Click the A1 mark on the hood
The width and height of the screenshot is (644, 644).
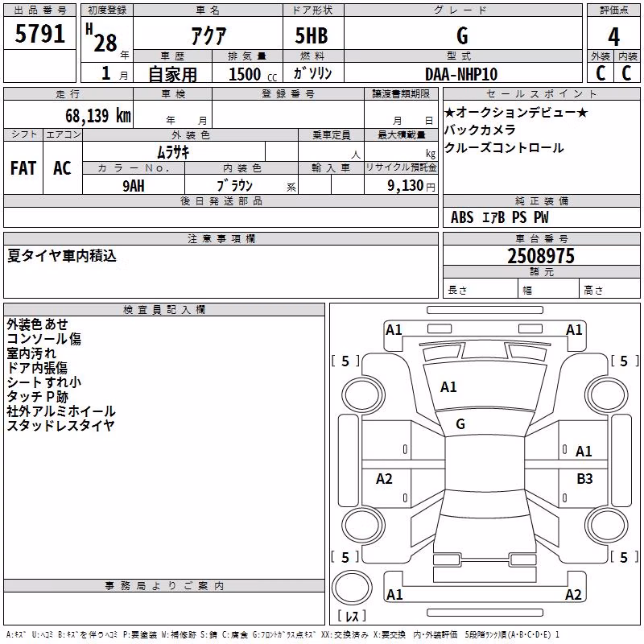[448, 387]
